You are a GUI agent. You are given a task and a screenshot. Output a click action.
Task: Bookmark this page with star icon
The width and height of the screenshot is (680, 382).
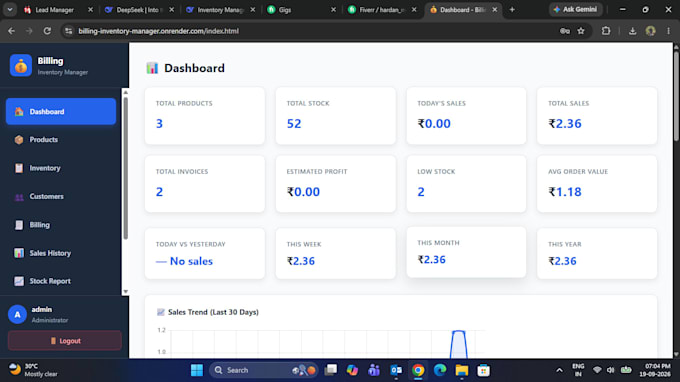click(x=581, y=31)
